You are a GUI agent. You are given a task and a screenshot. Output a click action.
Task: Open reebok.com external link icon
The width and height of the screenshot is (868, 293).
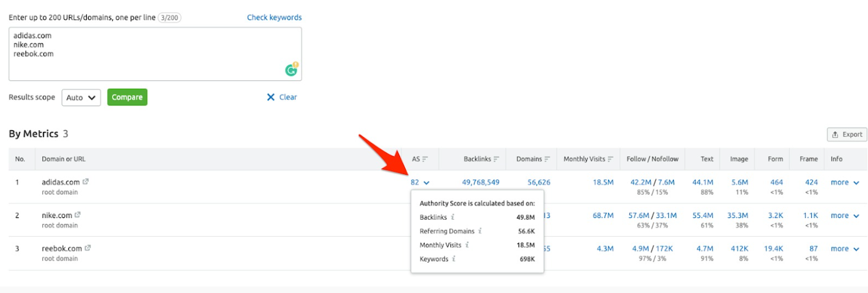point(88,248)
